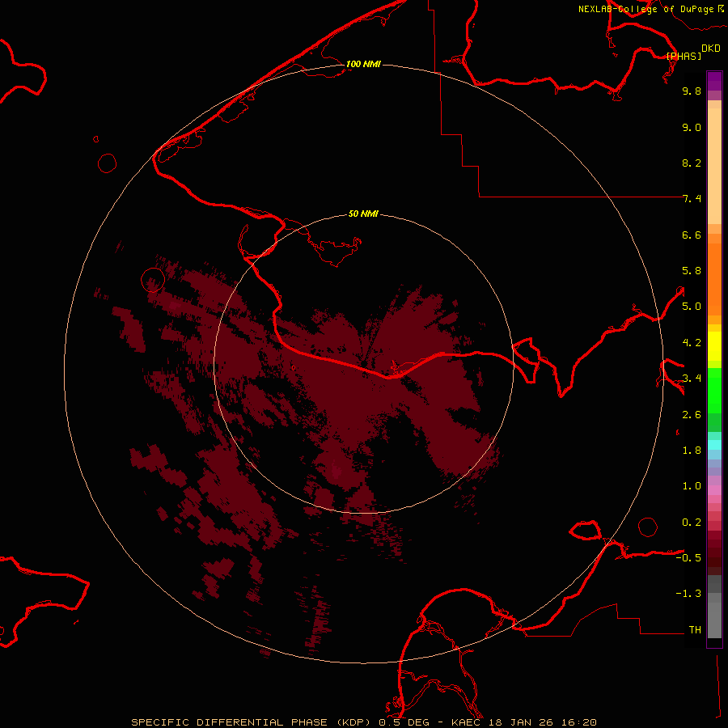Click the 2.6 legend value
Viewport: 728px width, 728px height.
coord(692,415)
